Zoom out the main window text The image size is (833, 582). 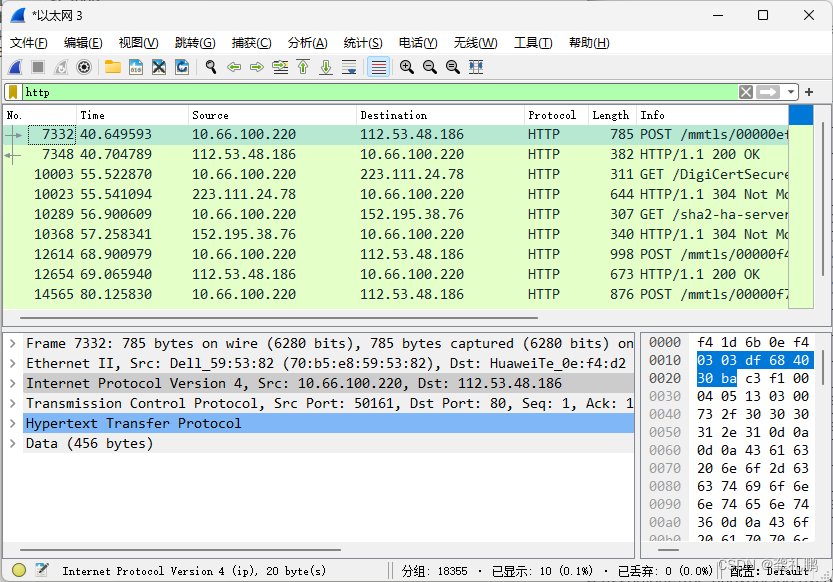click(x=430, y=67)
